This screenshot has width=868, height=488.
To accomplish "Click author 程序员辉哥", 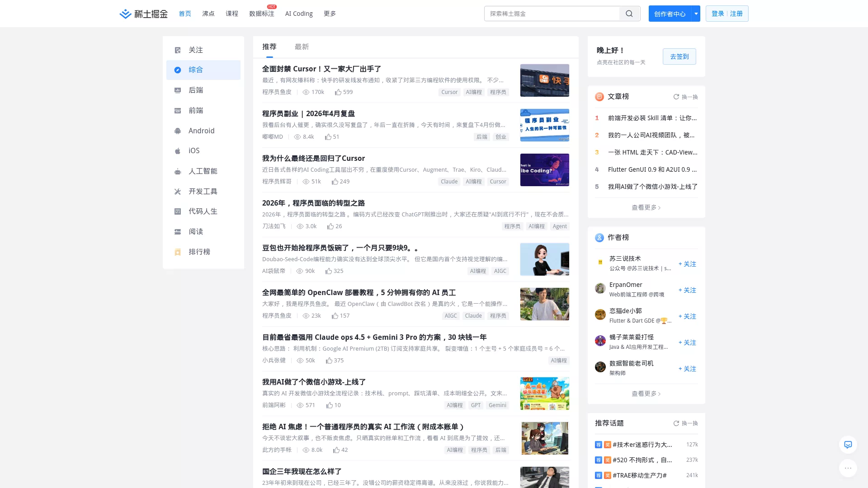I will (x=277, y=182).
